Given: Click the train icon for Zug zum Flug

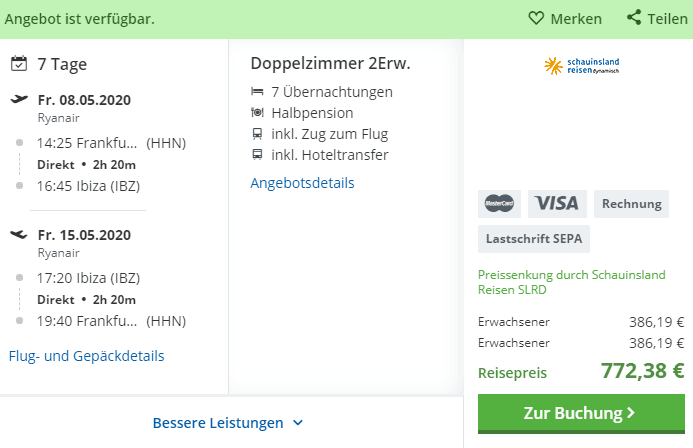Looking at the screenshot, I should click(257, 134).
